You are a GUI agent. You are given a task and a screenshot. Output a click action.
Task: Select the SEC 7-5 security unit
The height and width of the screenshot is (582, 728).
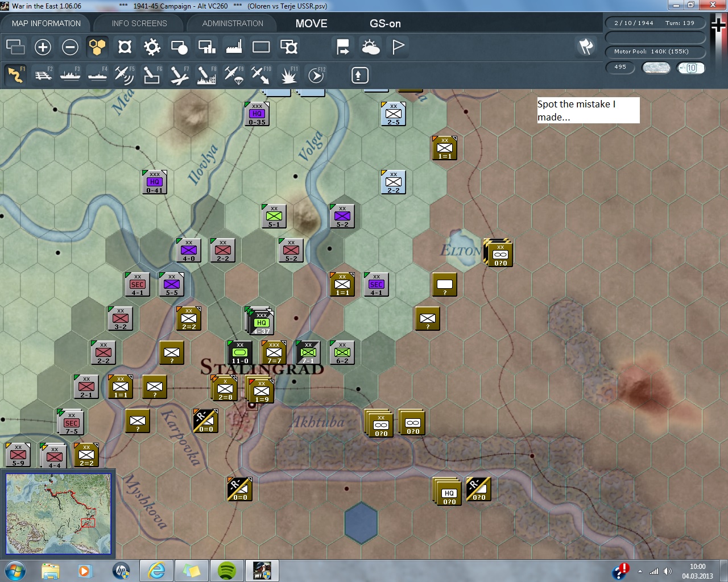71,422
